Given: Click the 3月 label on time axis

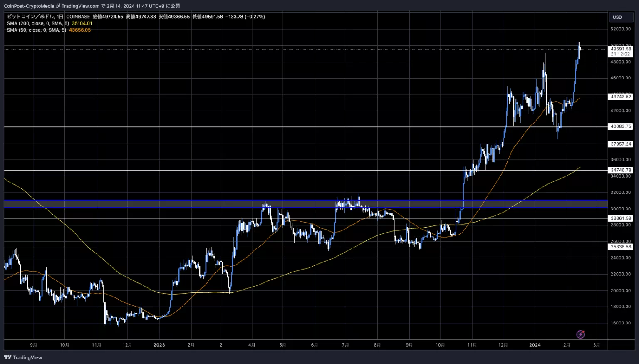Looking at the screenshot, I should (x=597, y=345).
